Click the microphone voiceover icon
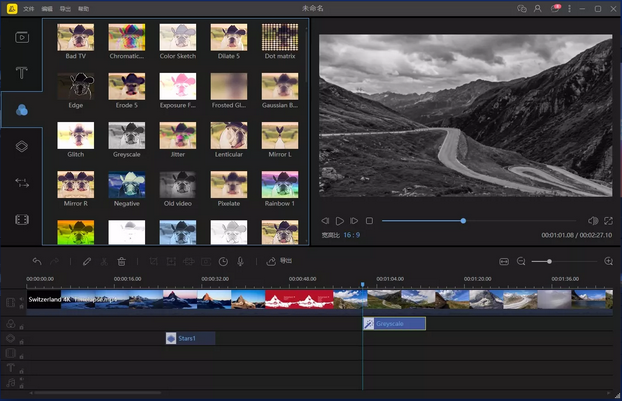Image resolution: width=622 pixels, height=401 pixels. pyautogui.click(x=241, y=261)
